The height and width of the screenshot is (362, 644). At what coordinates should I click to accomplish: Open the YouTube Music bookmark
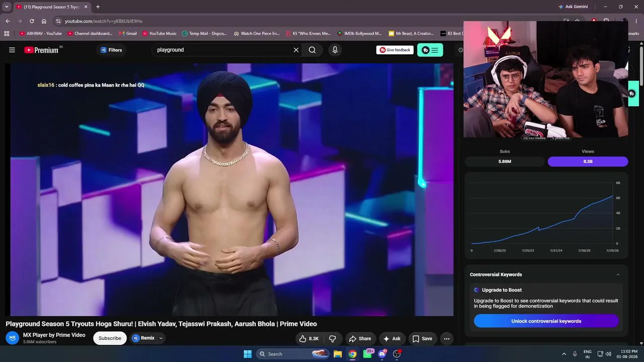click(x=159, y=34)
